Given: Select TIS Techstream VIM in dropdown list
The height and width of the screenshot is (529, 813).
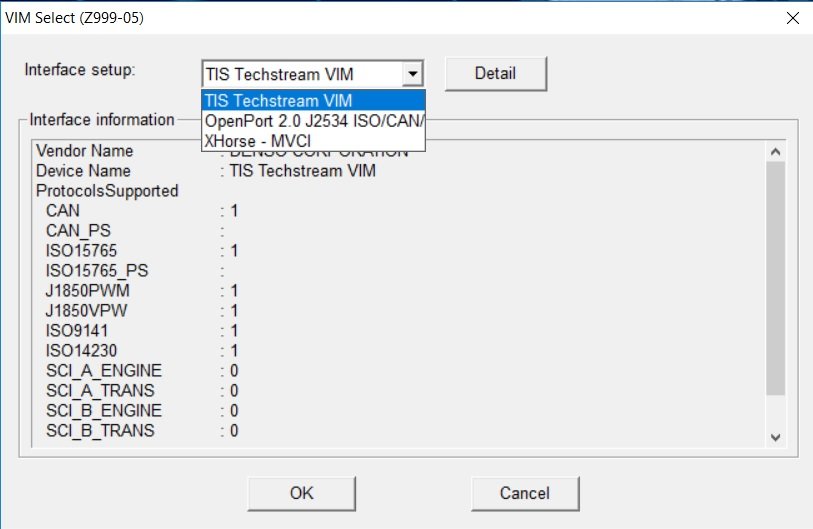Looking at the screenshot, I should (314, 100).
